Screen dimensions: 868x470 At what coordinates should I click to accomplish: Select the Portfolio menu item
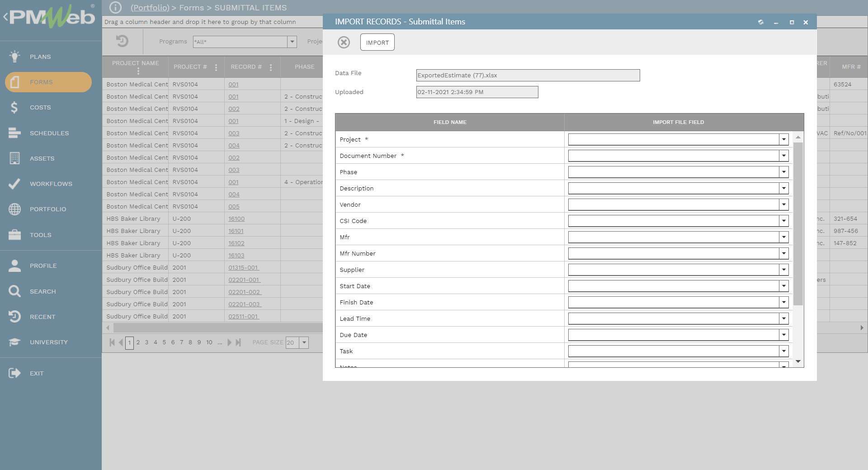coord(47,209)
